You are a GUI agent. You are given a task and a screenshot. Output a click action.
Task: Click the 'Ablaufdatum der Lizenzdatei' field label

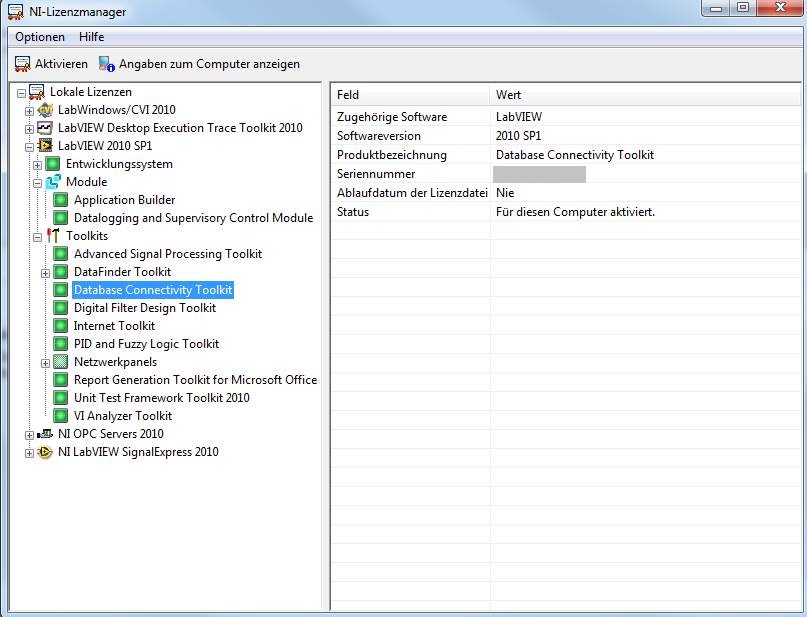tap(412, 193)
